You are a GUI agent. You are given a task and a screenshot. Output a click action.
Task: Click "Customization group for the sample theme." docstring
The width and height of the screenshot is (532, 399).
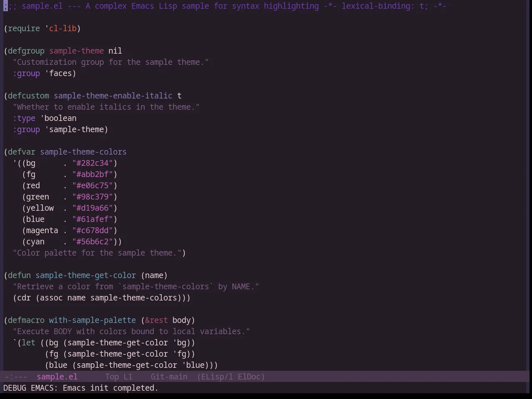pyautogui.click(x=111, y=62)
